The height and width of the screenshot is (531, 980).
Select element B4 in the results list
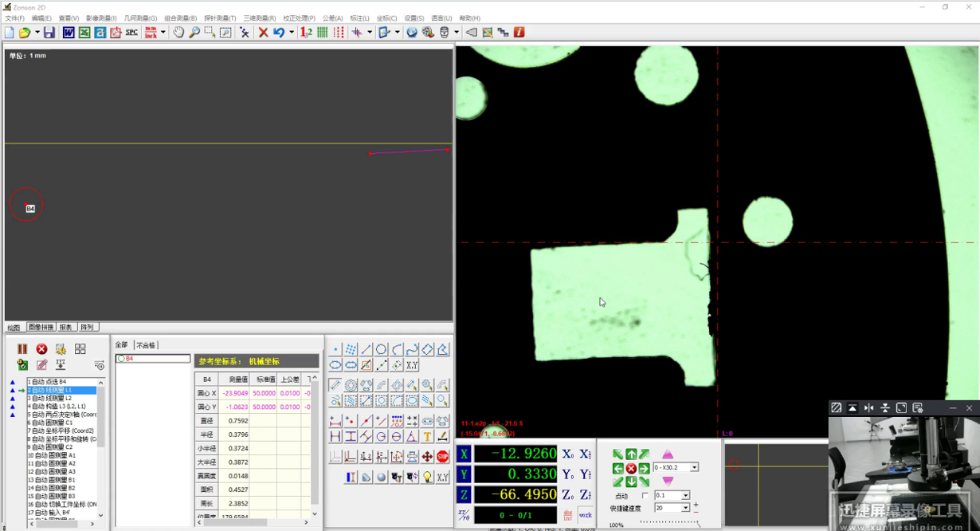click(153, 359)
